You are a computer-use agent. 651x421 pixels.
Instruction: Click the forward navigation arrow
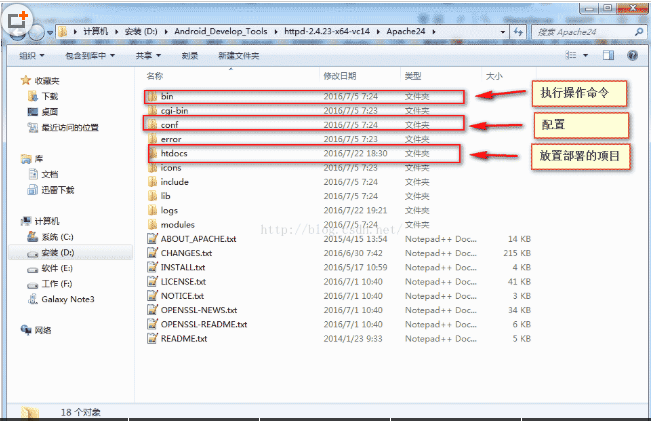click(x=37, y=32)
